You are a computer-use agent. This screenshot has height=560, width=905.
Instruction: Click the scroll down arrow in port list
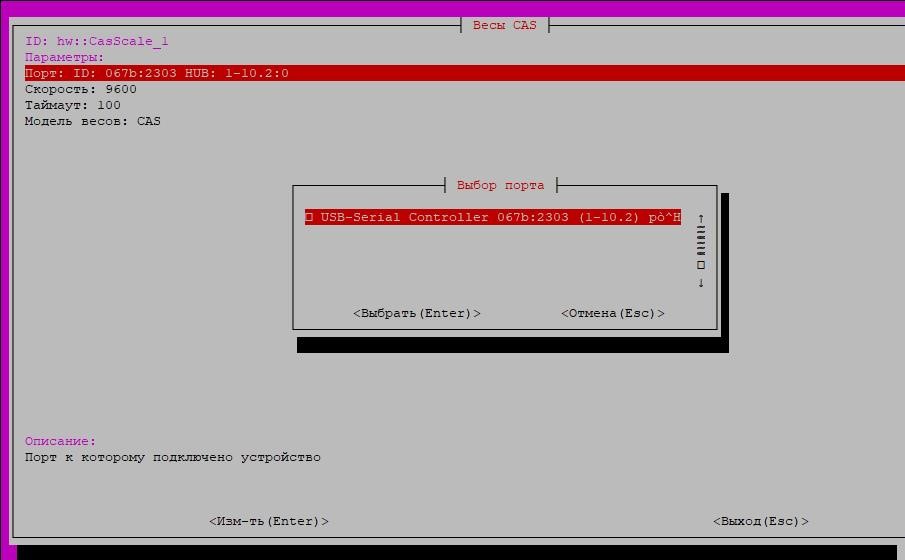(701, 283)
